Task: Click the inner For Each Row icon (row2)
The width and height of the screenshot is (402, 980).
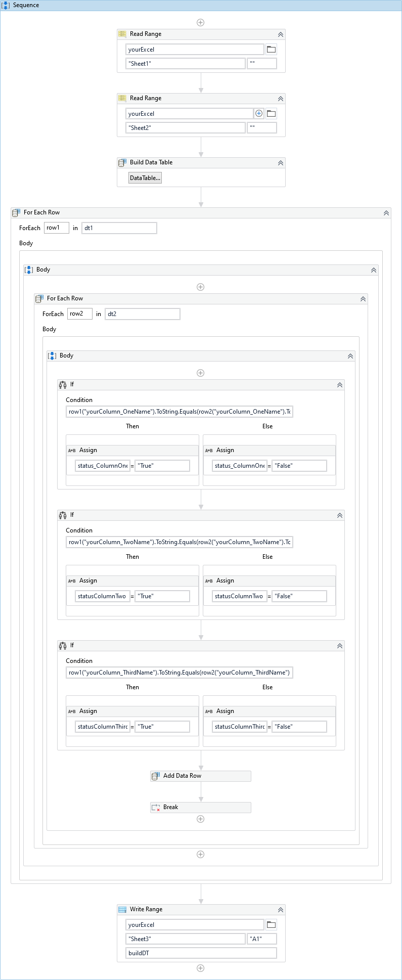Action: 39,299
